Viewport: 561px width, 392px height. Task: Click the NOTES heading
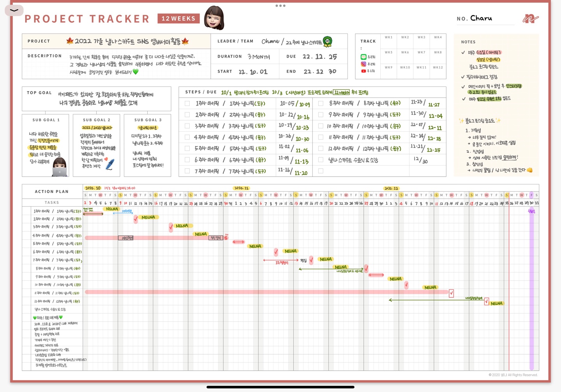[468, 42]
